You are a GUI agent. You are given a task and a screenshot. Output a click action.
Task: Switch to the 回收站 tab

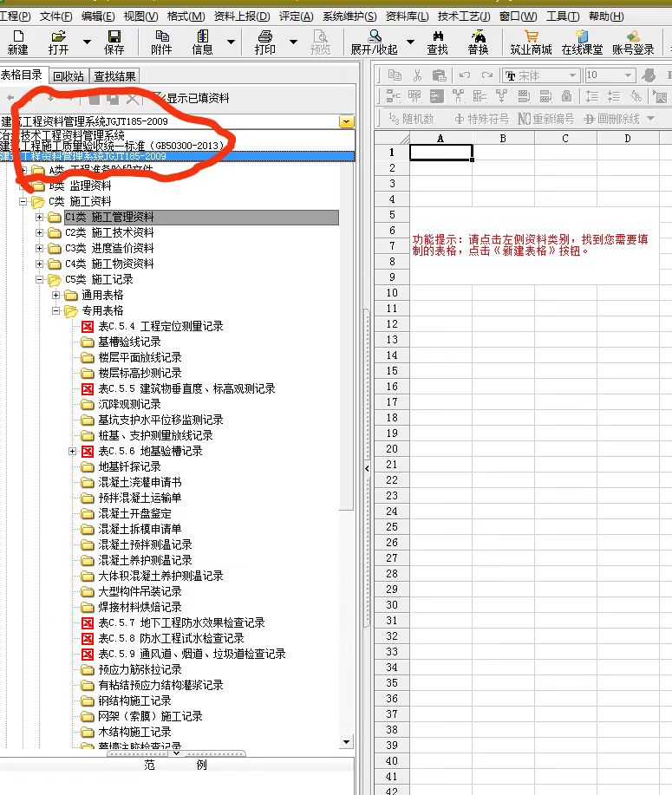[68, 76]
